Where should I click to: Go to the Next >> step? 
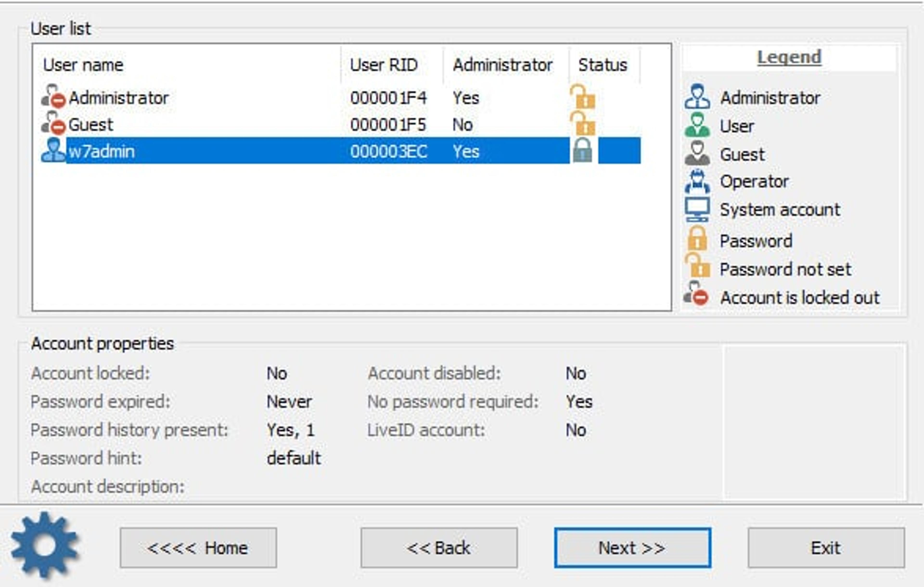[x=632, y=548]
